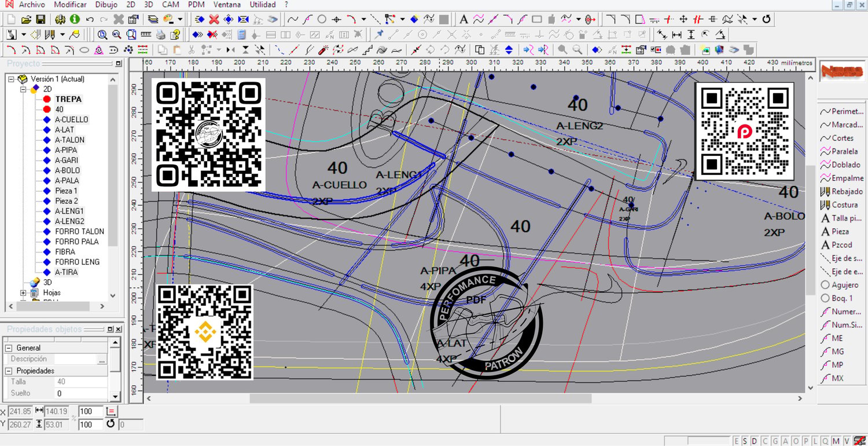
Task: Collapse the 2D tree branch
Action: tap(24, 89)
